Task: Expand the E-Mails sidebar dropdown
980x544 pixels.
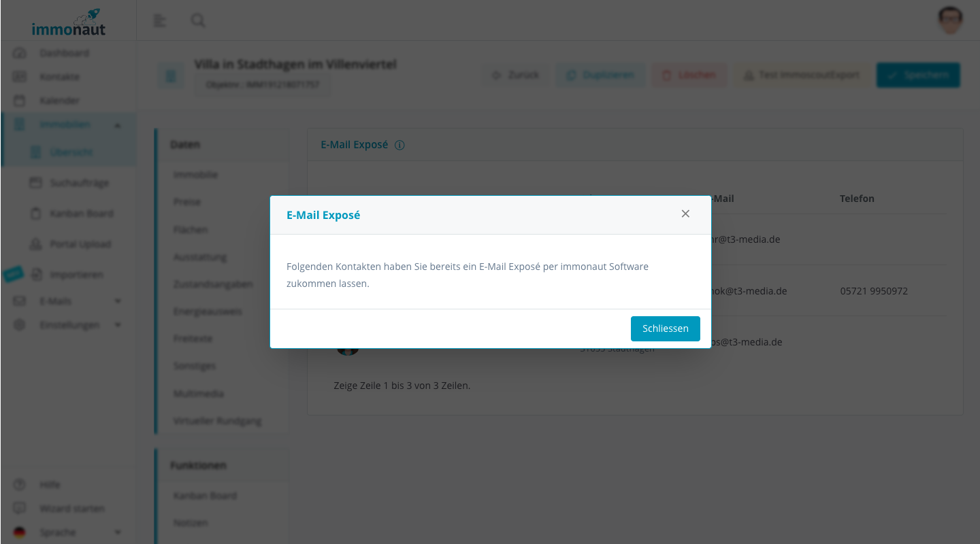Action: tap(118, 301)
